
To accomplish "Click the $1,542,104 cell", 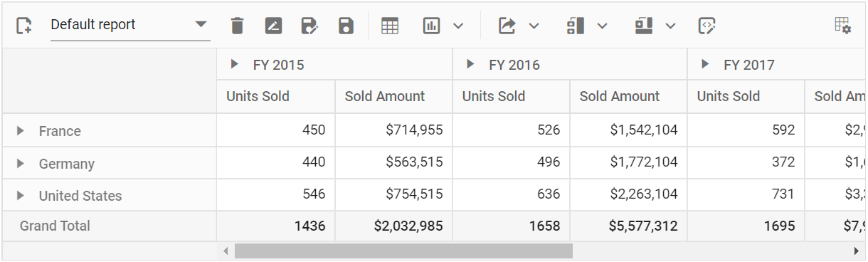I will 628,130.
